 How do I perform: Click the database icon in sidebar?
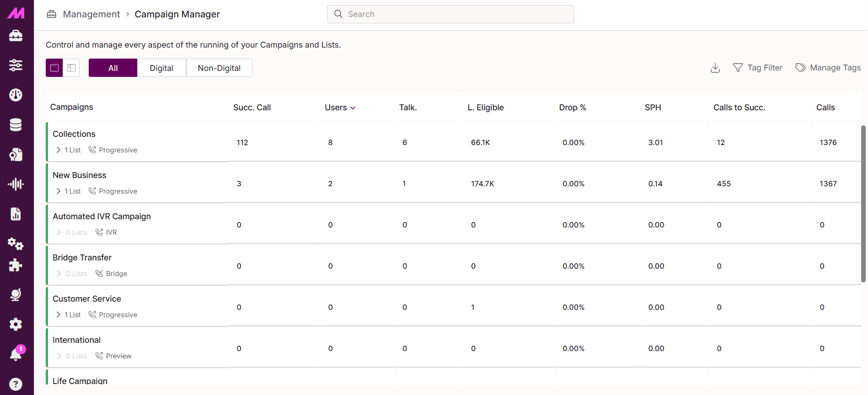16,124
